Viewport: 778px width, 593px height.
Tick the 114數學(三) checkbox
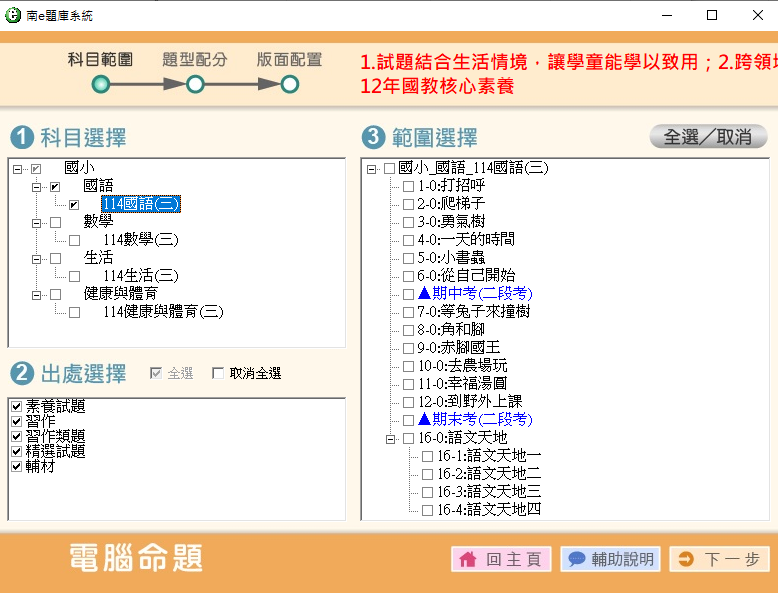[74, 240]
